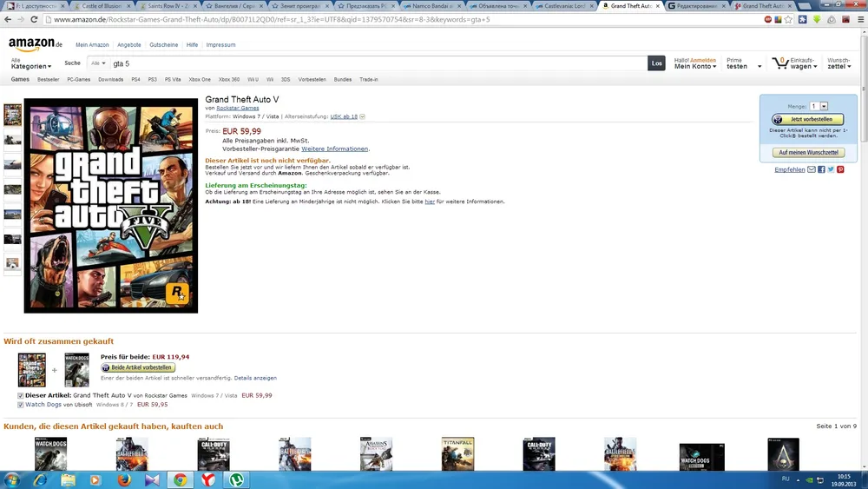
Task: Open the Watch Dogs product link
Action: click(x=43, y=405)
